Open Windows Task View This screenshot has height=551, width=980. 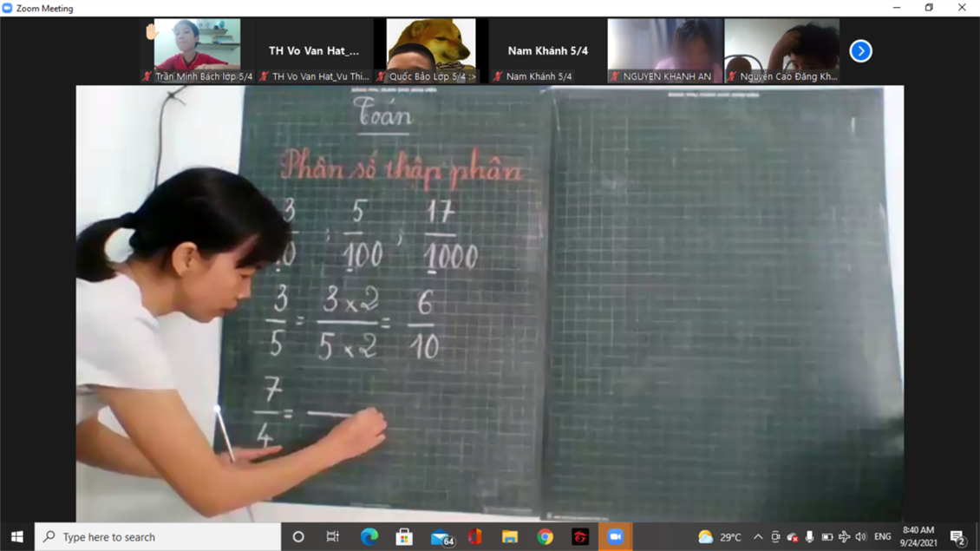click(x=333, y=537)
